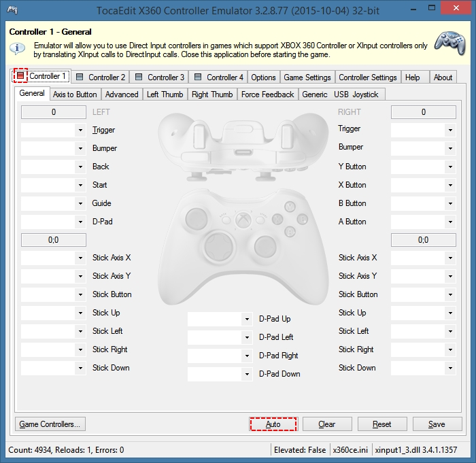Switch to the Options tab
The height and width of the screenshot is (463, 476).
264,77
